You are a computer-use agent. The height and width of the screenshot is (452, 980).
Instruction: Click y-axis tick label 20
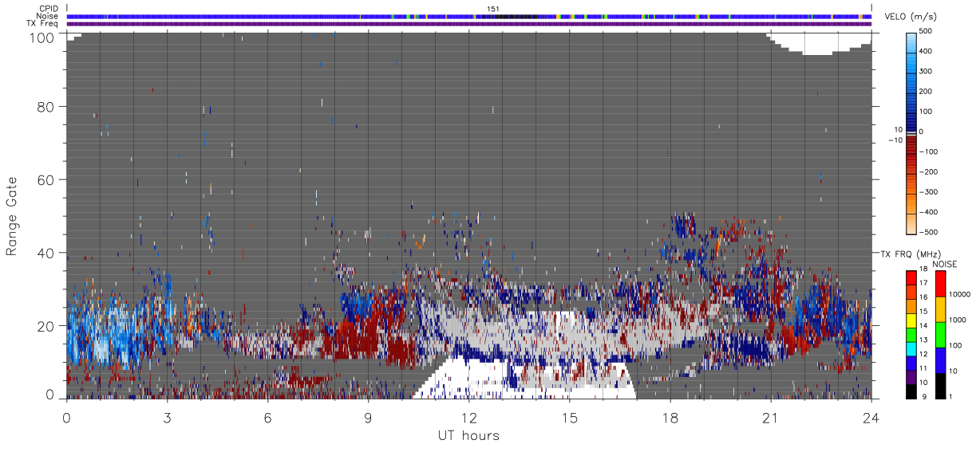point(46,326)
